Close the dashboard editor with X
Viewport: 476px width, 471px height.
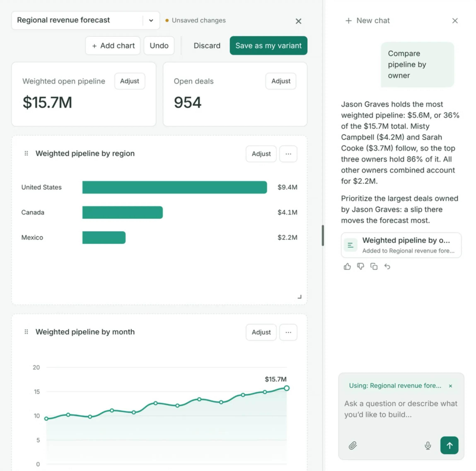[298, 21]
